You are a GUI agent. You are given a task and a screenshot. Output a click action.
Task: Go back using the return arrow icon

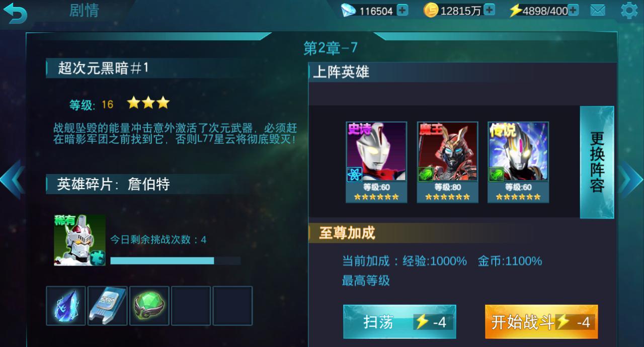pyautogui.click(x=15, y=12)
